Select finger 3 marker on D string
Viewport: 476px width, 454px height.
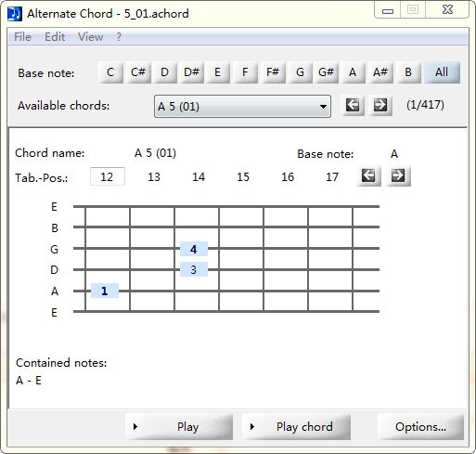click(x=194, y=270)
